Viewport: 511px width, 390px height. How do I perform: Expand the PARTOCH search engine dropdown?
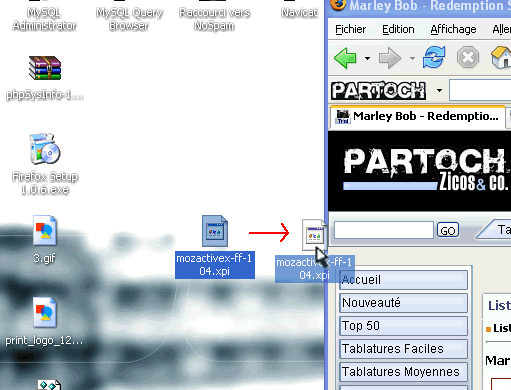439,90
